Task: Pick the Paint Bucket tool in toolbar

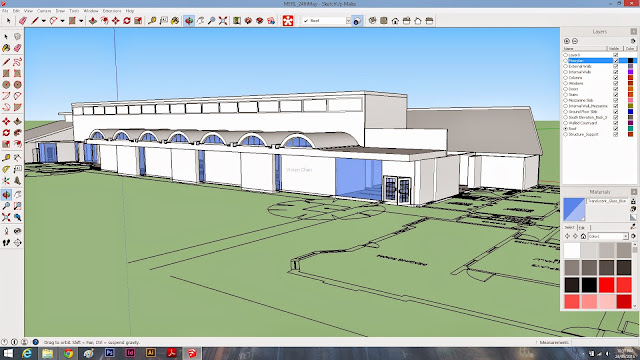Action: pyautogui.click(x=175, y=20)
